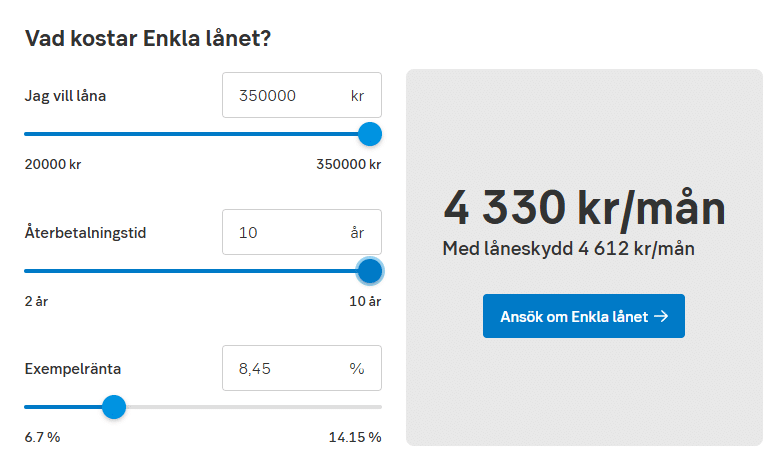Click the Exempelränta label text
The width and height of the screenshot is (777, 452).
point(73,369)
